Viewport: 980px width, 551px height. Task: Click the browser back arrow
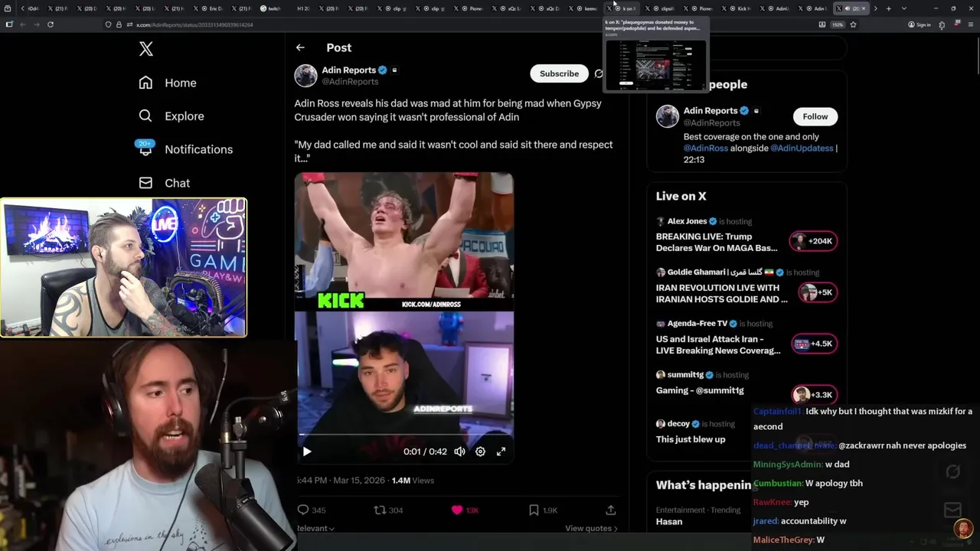(x=23, y=24)
